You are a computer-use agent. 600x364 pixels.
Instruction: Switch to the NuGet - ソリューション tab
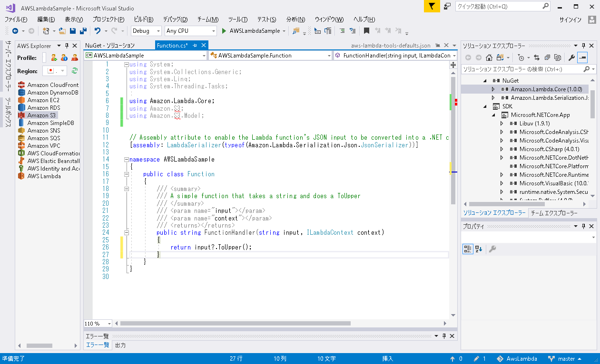coord(110,45)
